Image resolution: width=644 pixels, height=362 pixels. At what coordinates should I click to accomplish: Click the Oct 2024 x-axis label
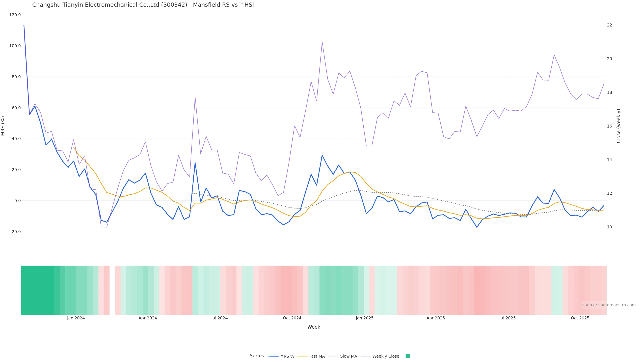tap(292, 318)
